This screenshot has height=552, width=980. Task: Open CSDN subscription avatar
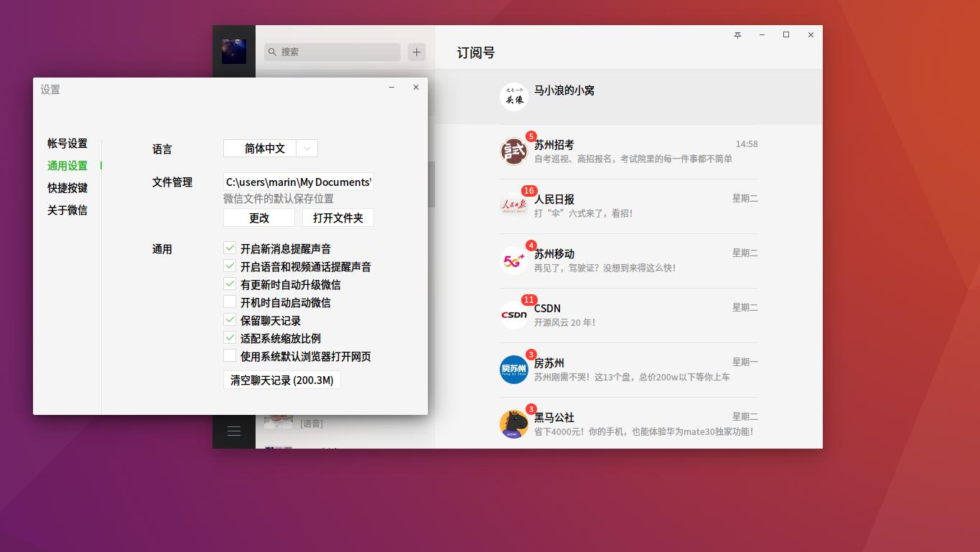click(514, 315)
